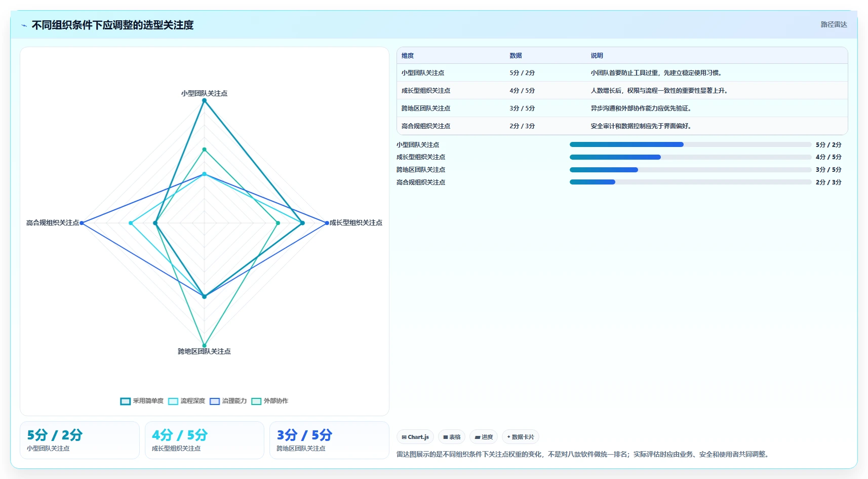Click the 成长型组织关注点 progress bar

coord(690,157)
